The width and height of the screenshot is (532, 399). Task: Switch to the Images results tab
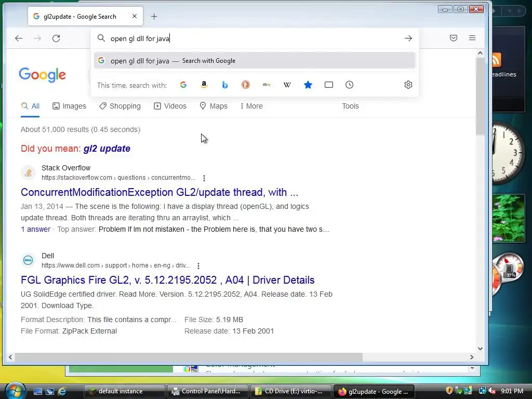point(69,106)
